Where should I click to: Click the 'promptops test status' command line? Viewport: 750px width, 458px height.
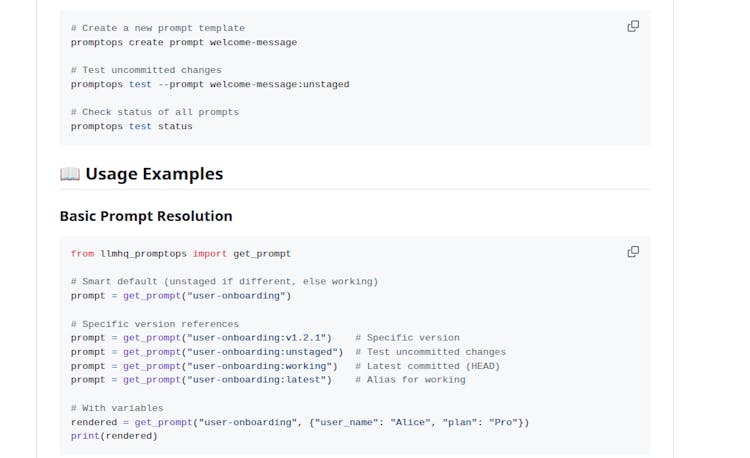point(131,126)
